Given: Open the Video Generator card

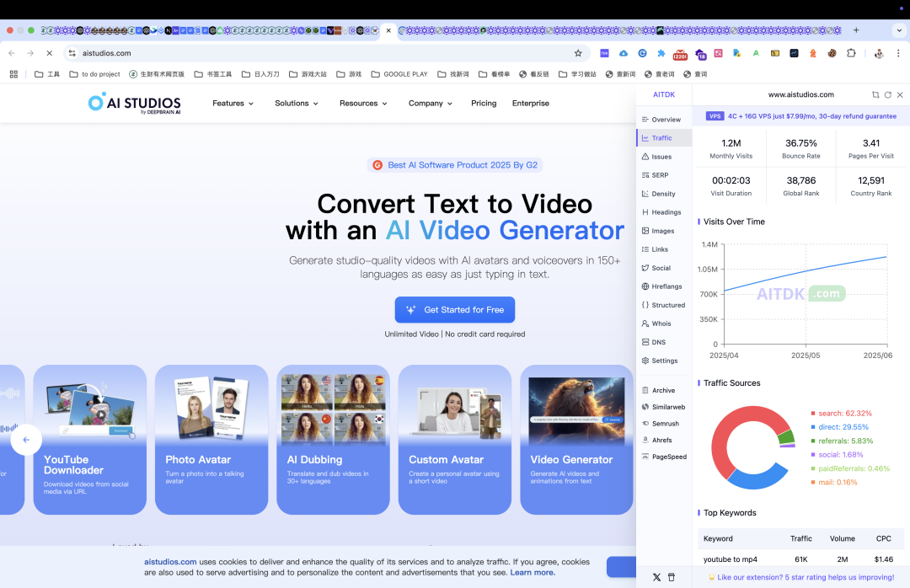Looking at the screenshot, I should coord(576,440).
